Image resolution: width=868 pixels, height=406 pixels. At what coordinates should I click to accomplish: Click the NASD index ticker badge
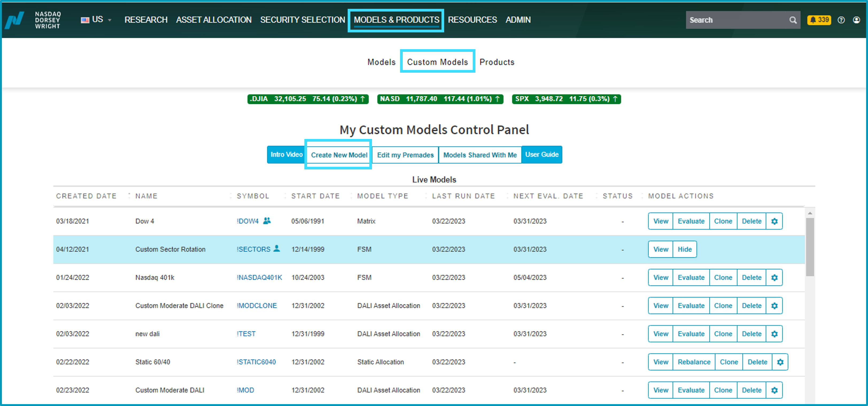pos(440,99)
